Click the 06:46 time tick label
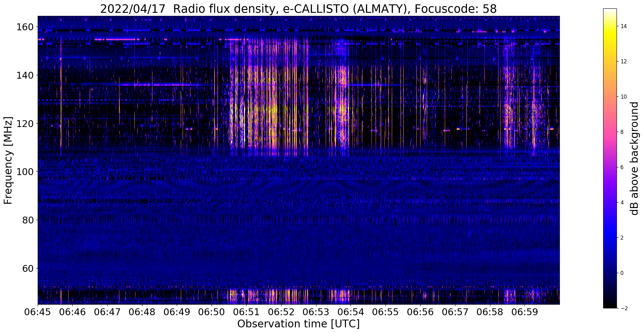The image size is (644, 333). [73, 312]
